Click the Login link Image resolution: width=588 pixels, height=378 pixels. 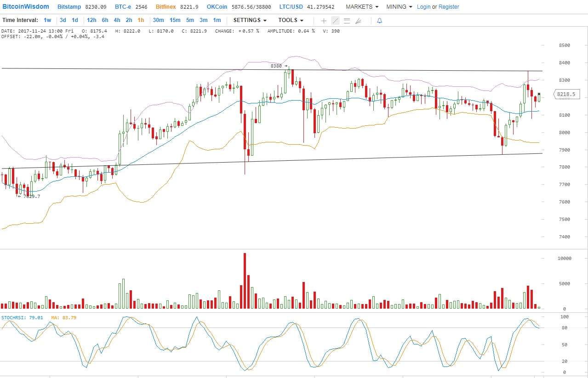click(423, 7)
